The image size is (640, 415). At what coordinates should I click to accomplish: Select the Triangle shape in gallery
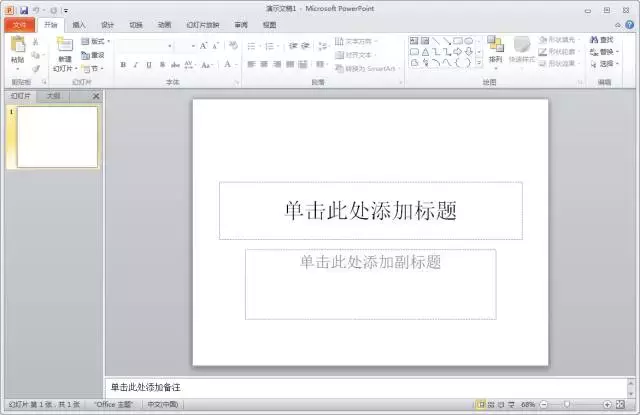425,52
